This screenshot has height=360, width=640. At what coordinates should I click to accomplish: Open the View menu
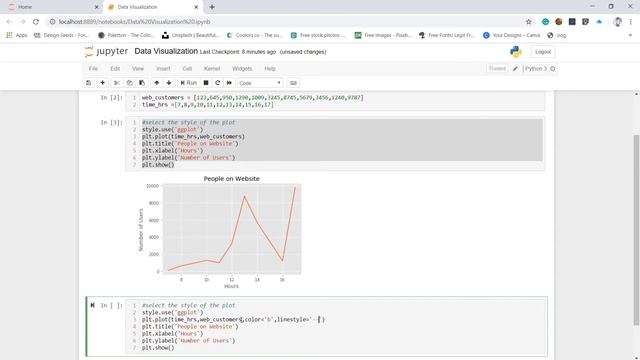click(138, 69)
